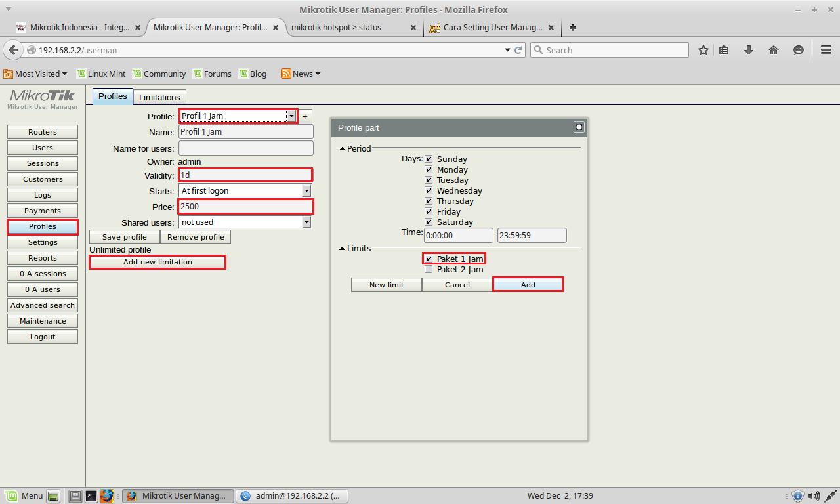
Task: Click Remove profile button
Action: (196, 237)
